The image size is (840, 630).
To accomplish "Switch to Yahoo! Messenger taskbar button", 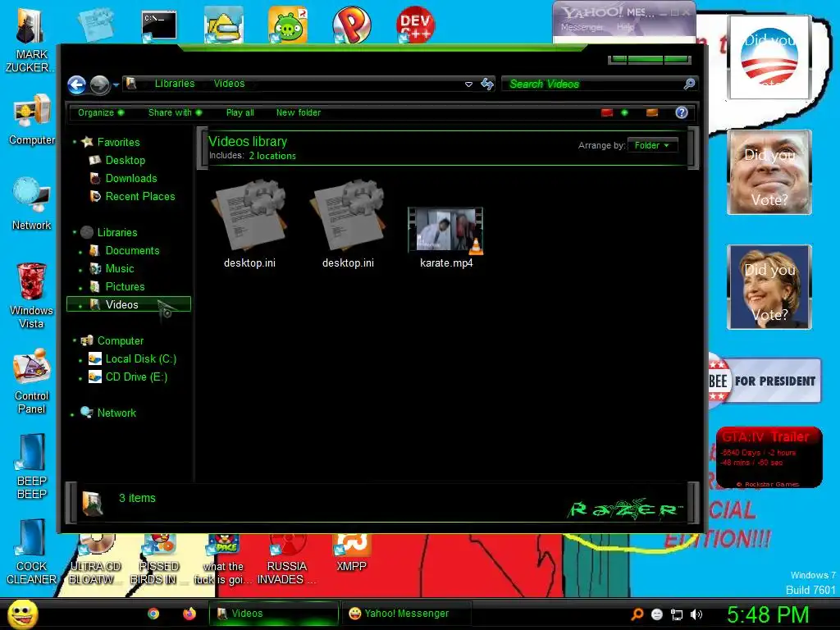I will point(407,614).
